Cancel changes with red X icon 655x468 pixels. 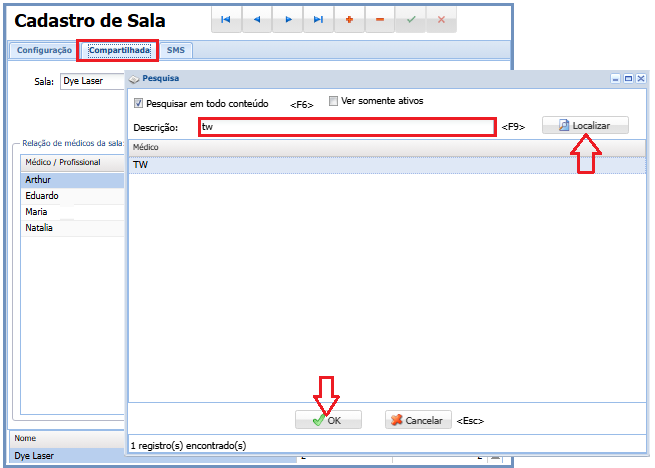pyautogui.click(x=441, y=19)
